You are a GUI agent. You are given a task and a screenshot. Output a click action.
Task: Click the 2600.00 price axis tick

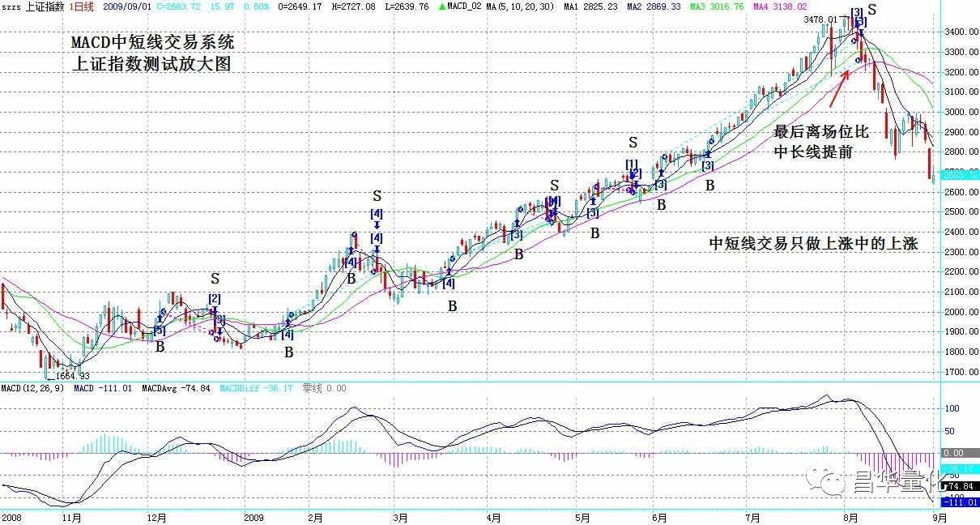[x=960, y=192]
